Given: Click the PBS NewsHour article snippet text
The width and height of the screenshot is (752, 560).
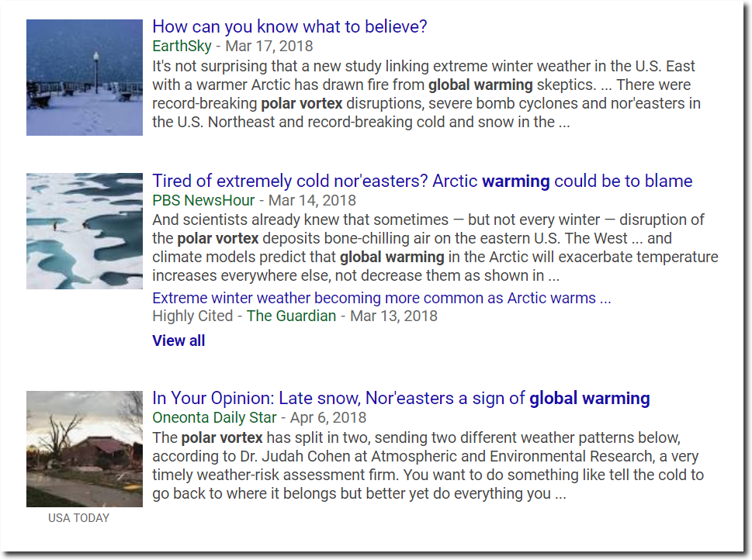Looking at the screenshot, I should pos(435,247).
